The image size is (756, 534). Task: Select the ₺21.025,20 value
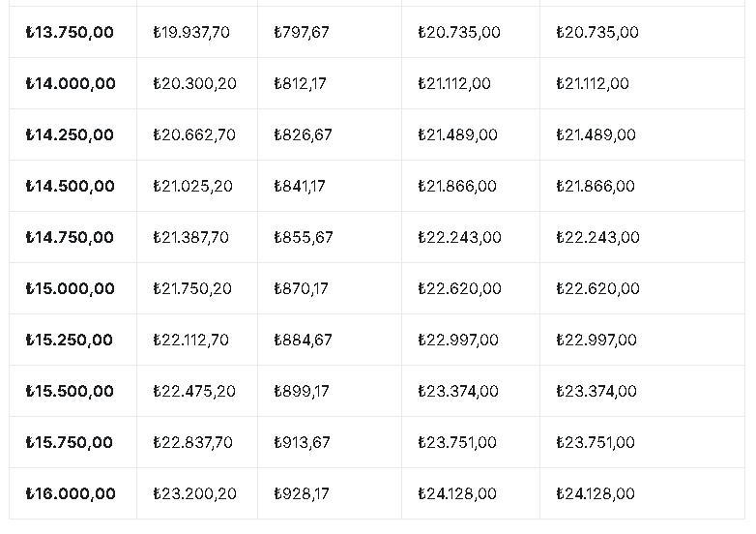point(192,186)
